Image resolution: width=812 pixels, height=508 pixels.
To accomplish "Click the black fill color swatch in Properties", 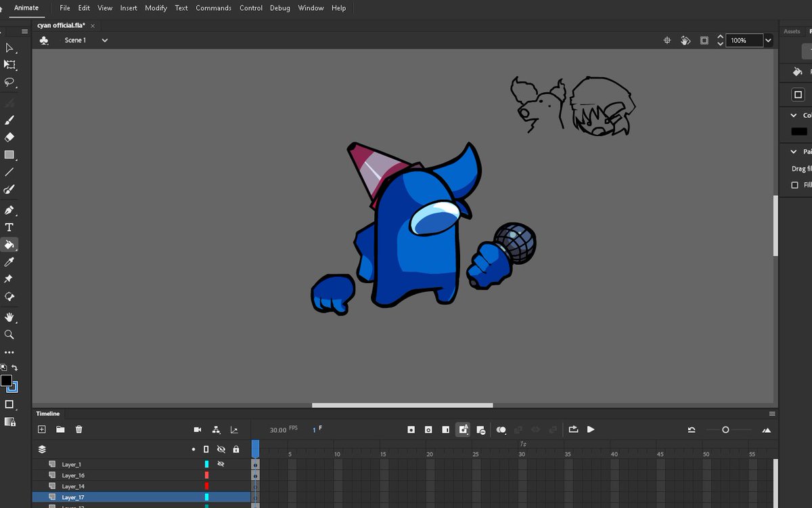I will 799,131.
